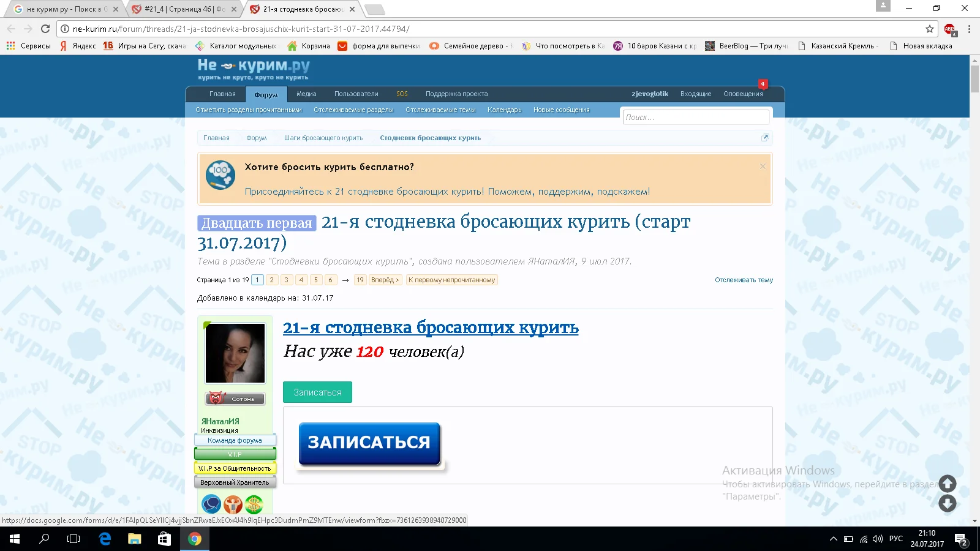This screenshot has height=551, width=980.
Task: Open a new browser tab
Action: [x=374, y=9]
